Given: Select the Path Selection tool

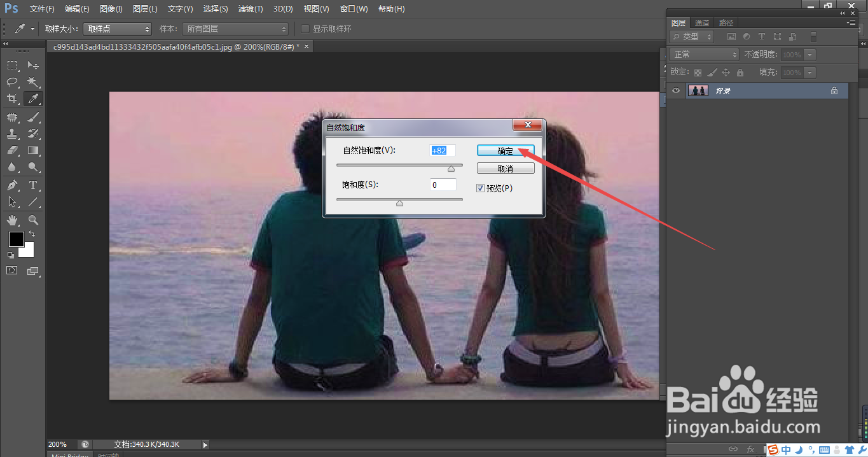Looking at the screenshot, I should (12, 202).
